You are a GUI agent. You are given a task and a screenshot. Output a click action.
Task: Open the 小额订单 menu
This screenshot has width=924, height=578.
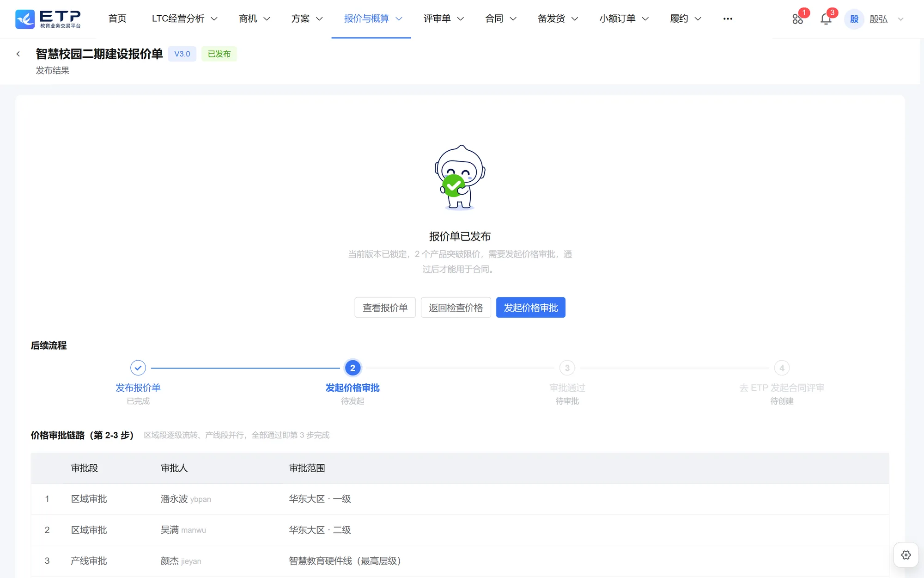[624, 19]
